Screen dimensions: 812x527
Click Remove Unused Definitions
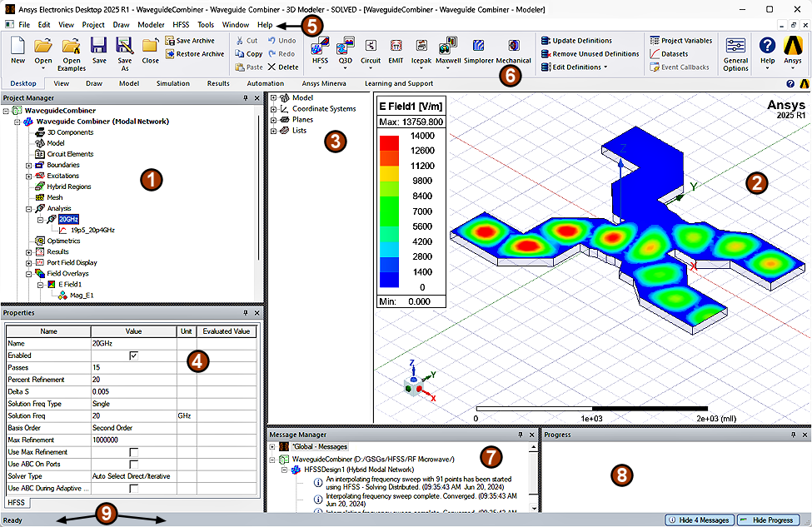[x=590, y=54]
